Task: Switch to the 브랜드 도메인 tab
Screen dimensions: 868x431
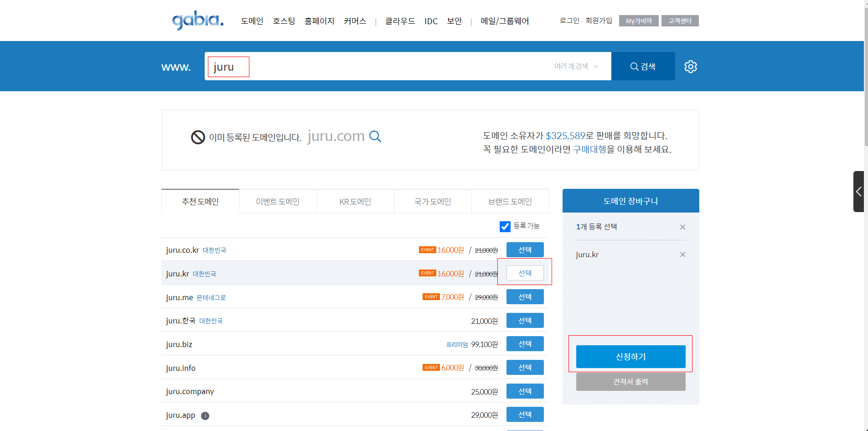Action: tap(510, 201)
